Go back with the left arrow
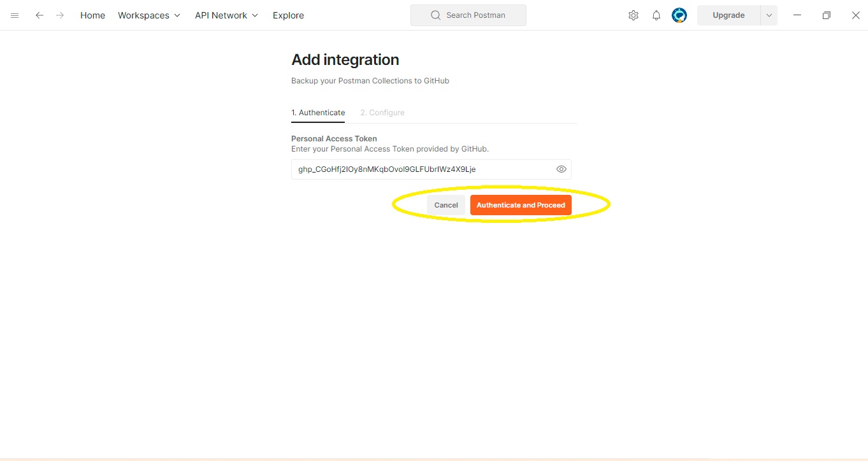 [x=40, y=15]
